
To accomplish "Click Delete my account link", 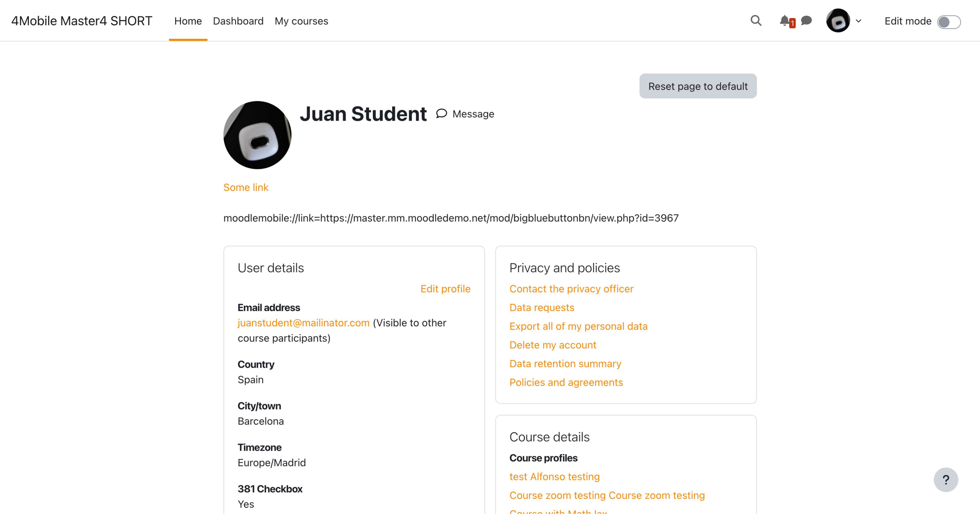I will coord(553,345).
